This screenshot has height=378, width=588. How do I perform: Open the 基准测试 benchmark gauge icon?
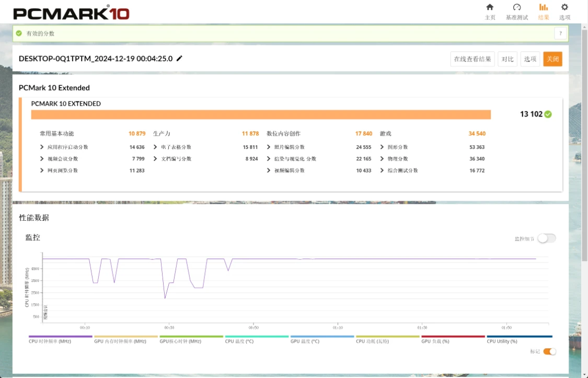click(517, 7)
